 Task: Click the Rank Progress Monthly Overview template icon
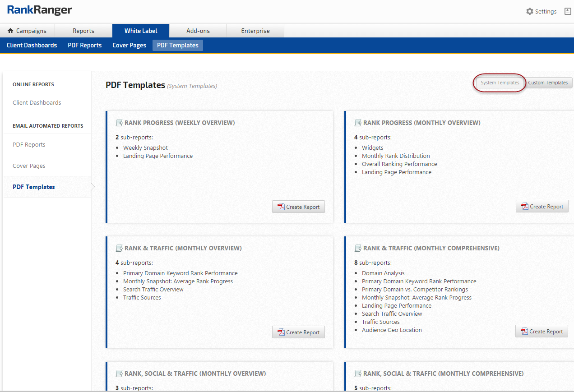[x=358, y=123]
